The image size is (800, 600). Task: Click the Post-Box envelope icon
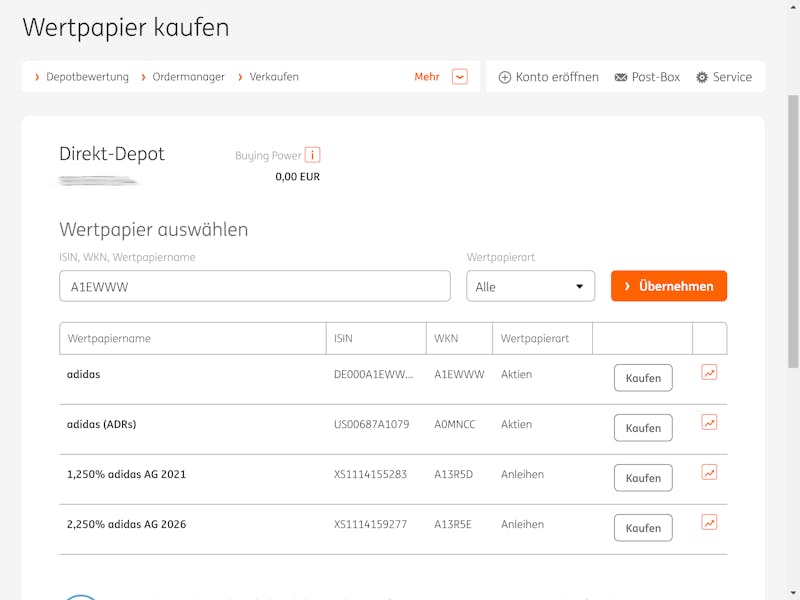click(620, 77)
